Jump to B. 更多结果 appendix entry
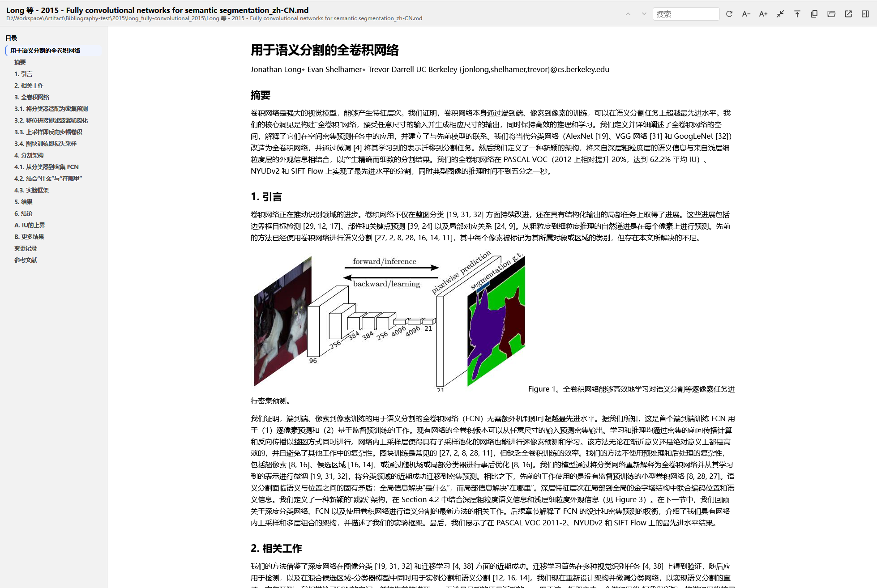The height and width of the screenshot is (588, 877). tap(29, 237)
